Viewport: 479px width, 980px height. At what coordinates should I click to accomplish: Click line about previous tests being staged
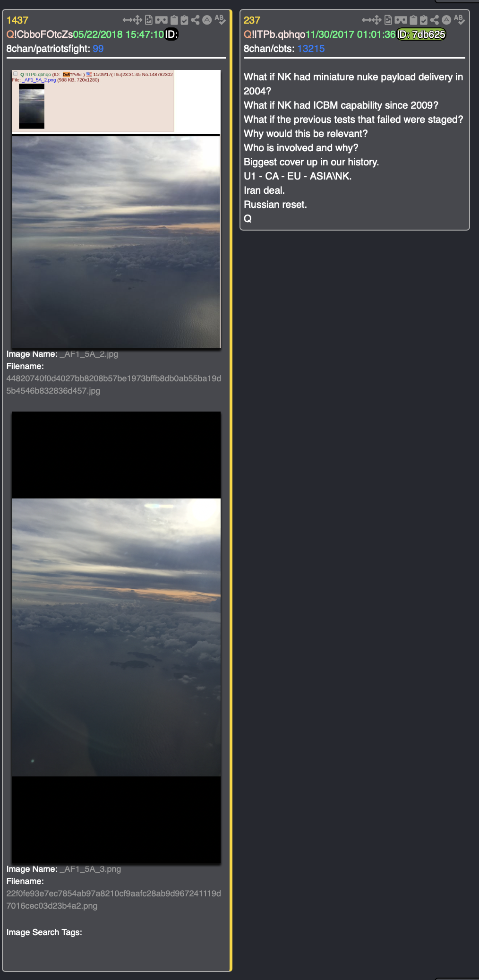click(353, 120)
